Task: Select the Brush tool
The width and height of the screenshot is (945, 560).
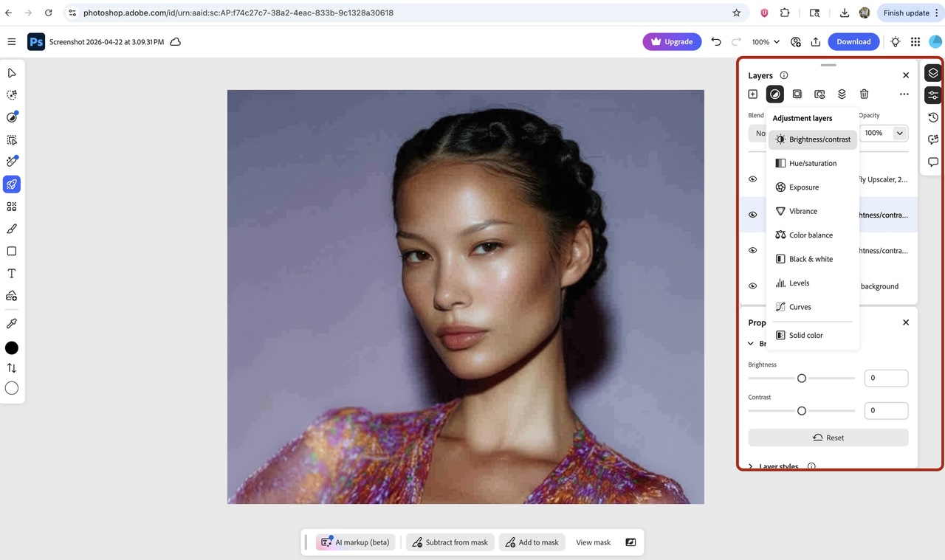Action: click(x=12, y=229)
